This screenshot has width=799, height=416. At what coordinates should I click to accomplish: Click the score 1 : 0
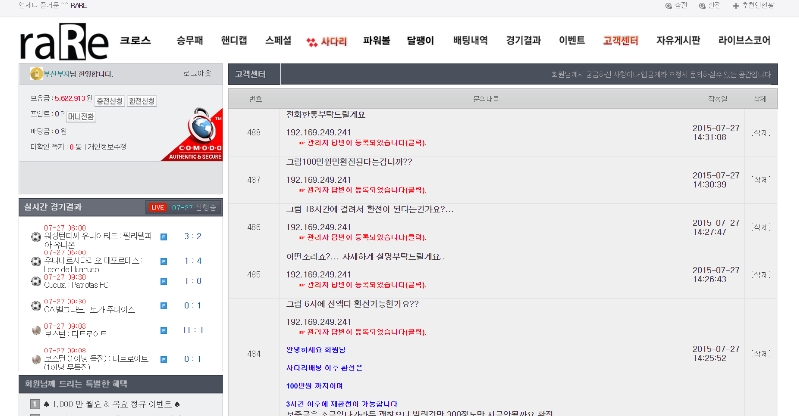(x=193, y=281)
